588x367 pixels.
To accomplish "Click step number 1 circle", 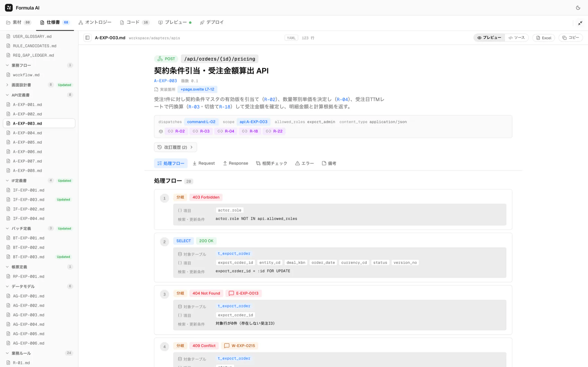I will click(x=164, y=198).
